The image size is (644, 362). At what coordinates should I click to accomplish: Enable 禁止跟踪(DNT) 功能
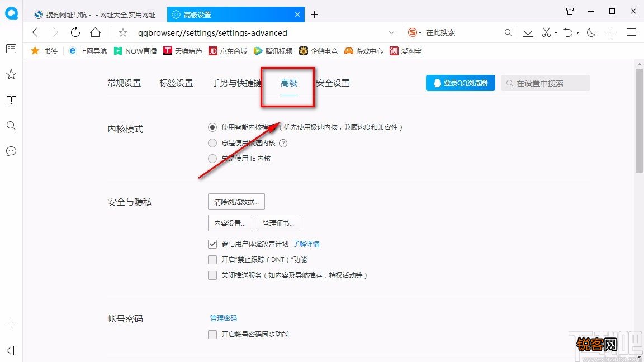coord(212,259)
